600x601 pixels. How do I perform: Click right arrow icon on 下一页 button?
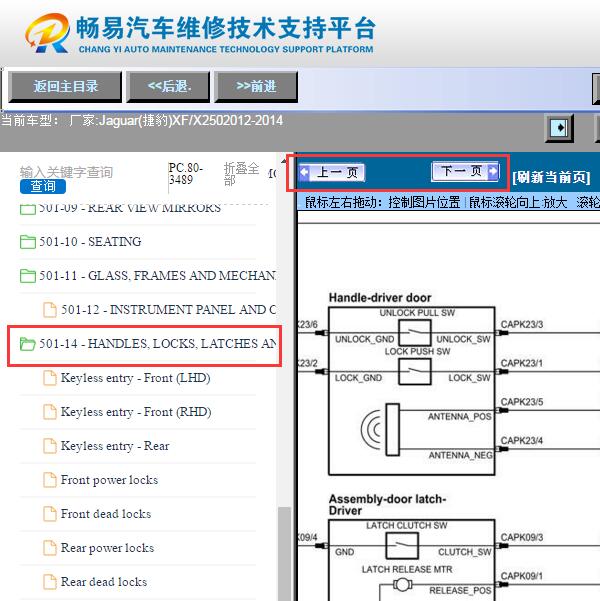[x=493, y=171]
